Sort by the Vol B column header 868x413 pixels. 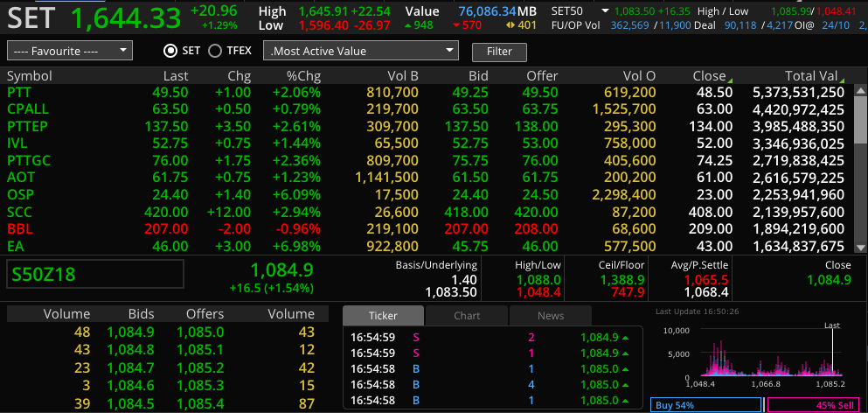402,76
